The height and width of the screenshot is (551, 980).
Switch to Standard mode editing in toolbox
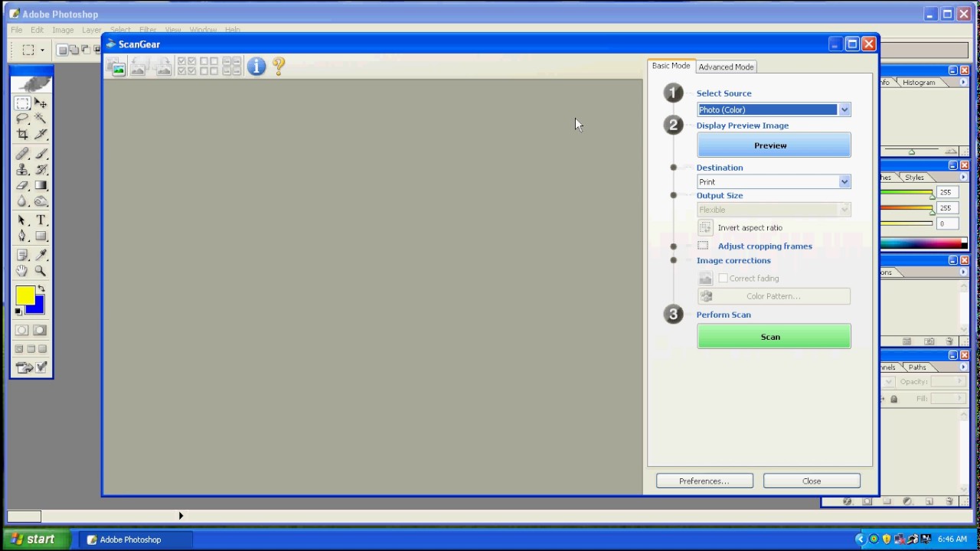(x=21, y=331)
